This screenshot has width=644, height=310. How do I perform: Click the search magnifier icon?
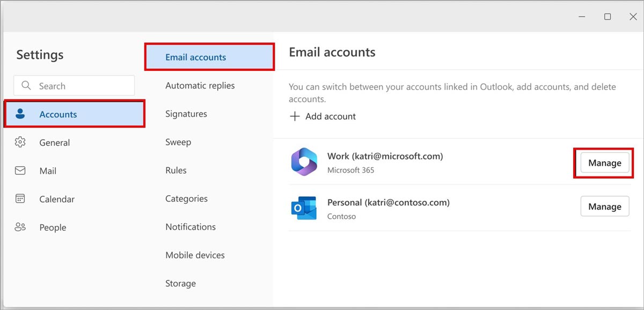pos(26,86)
